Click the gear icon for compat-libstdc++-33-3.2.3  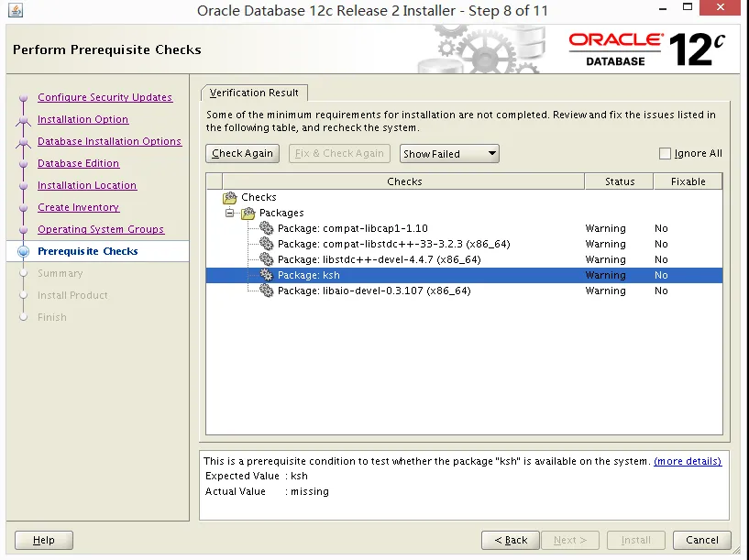click(x=266, y=244)
